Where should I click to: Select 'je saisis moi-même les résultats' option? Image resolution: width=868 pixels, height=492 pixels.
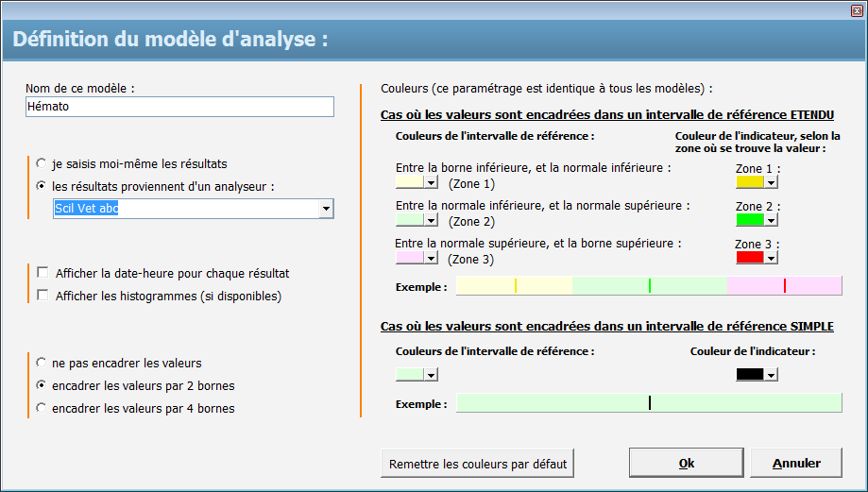click(41, 163)
